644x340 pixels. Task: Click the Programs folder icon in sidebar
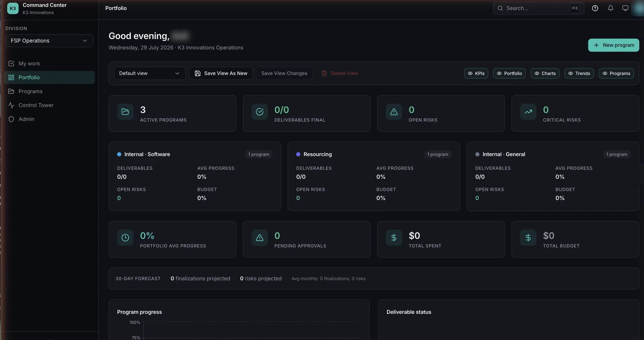(x=11, y=91)
